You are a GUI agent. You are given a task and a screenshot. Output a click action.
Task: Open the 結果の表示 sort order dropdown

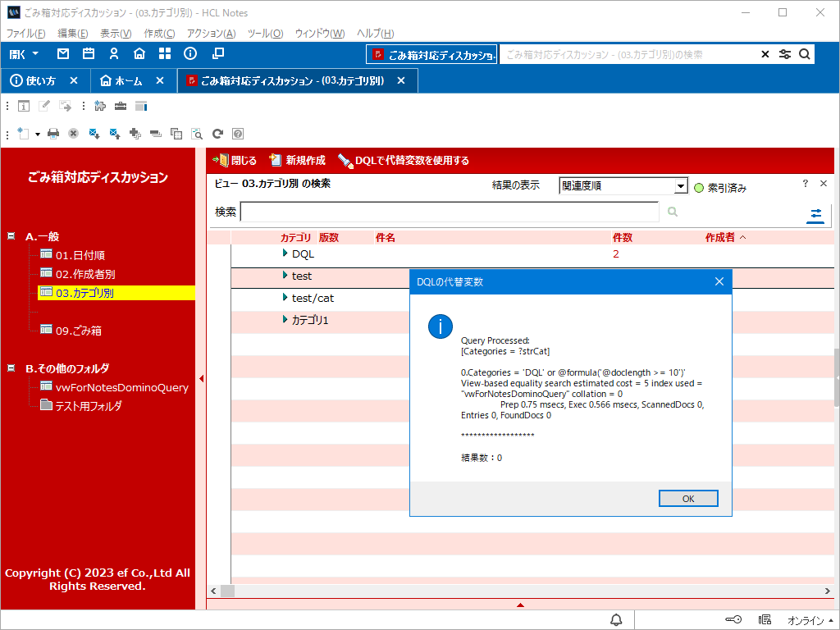[x=680, y=186]
